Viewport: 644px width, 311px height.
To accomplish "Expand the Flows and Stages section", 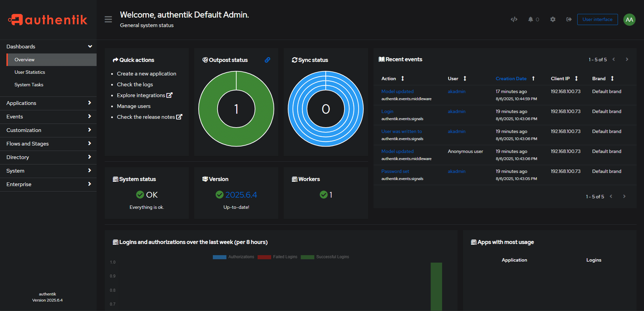I will [48, 143].
